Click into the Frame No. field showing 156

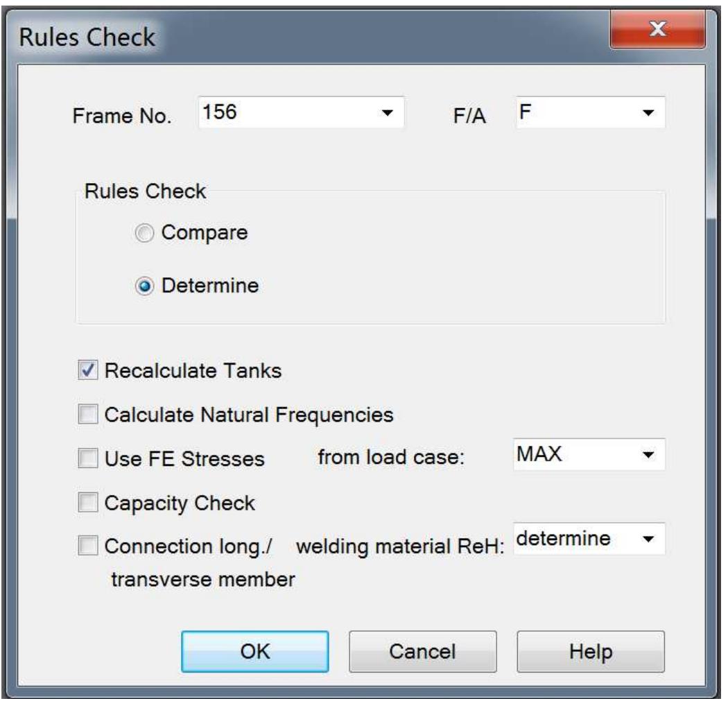click(x=284, y=112)
